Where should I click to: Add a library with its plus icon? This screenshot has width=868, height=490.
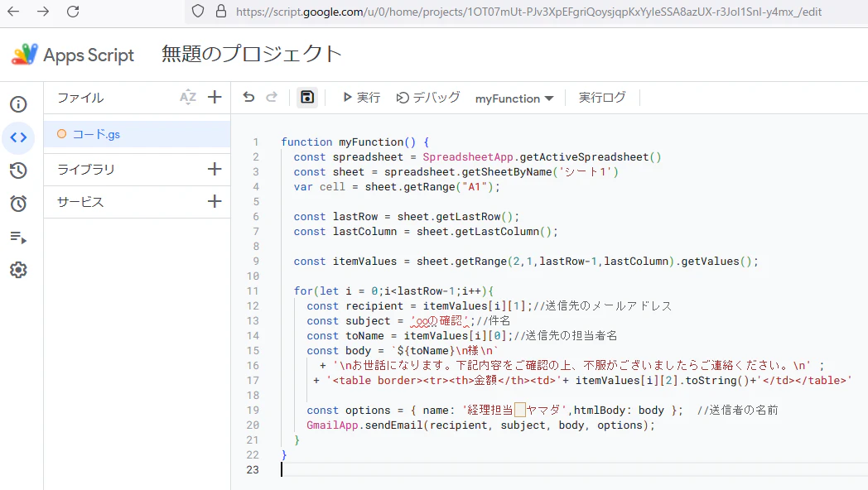click(x=215, y=169)
